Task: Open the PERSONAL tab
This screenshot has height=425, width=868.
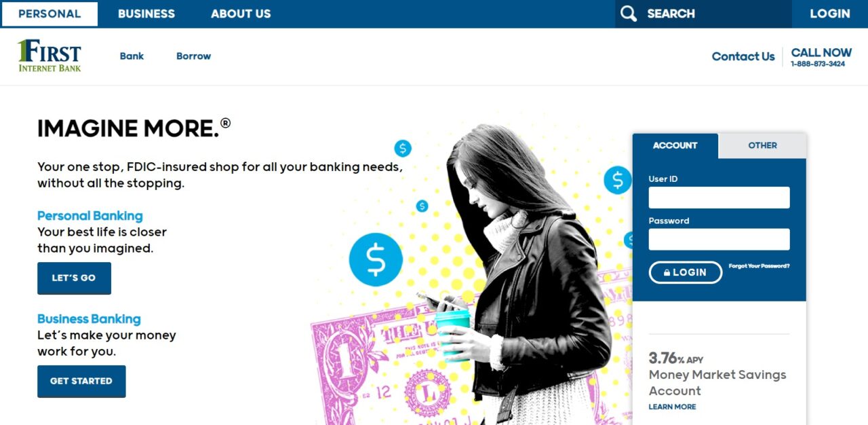Action: (x=50, y=14)
